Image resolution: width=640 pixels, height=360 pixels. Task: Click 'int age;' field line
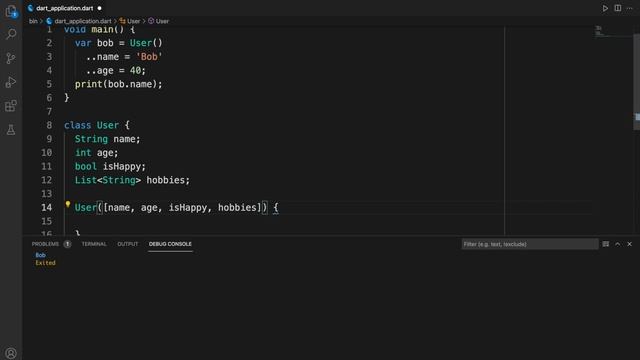pos(96,153)
